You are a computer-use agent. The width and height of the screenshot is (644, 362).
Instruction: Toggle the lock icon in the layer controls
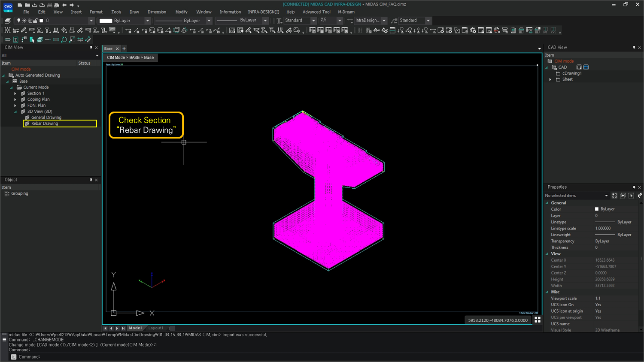click(36, 20)
